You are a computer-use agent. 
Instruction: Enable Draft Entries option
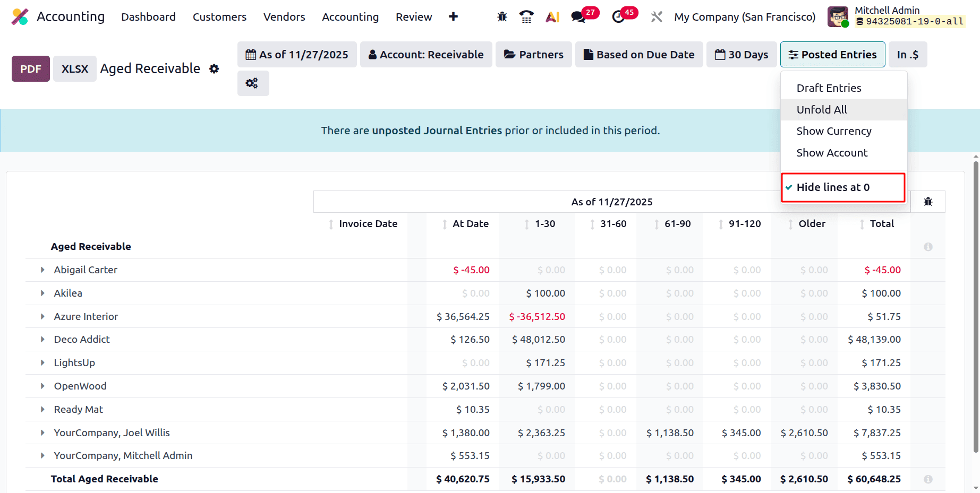tap(843, 88)
